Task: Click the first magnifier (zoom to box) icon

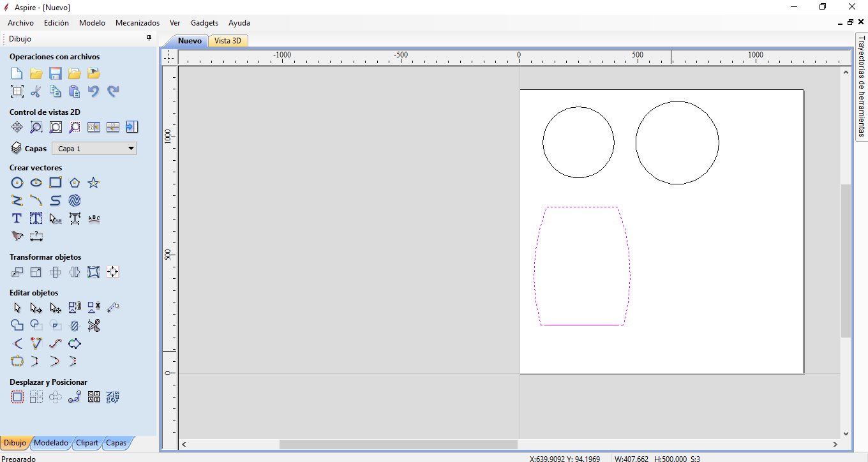Action: coord(36,127)
